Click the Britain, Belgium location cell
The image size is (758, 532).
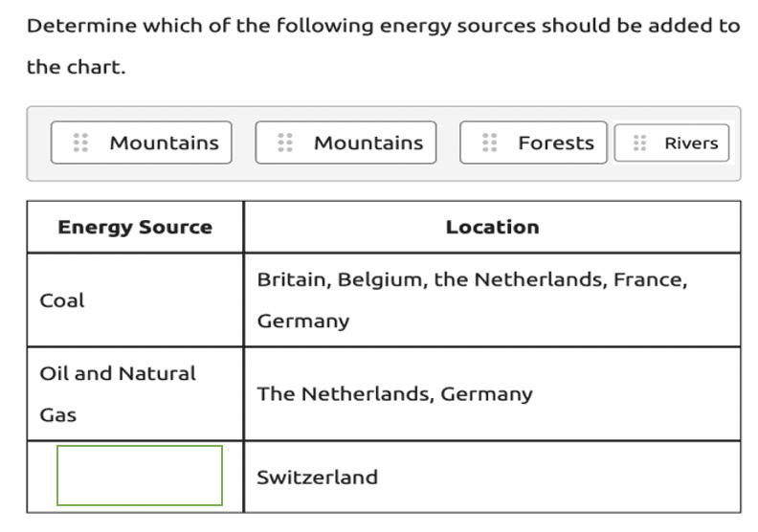pyautogui.click(x=492, y=300)
